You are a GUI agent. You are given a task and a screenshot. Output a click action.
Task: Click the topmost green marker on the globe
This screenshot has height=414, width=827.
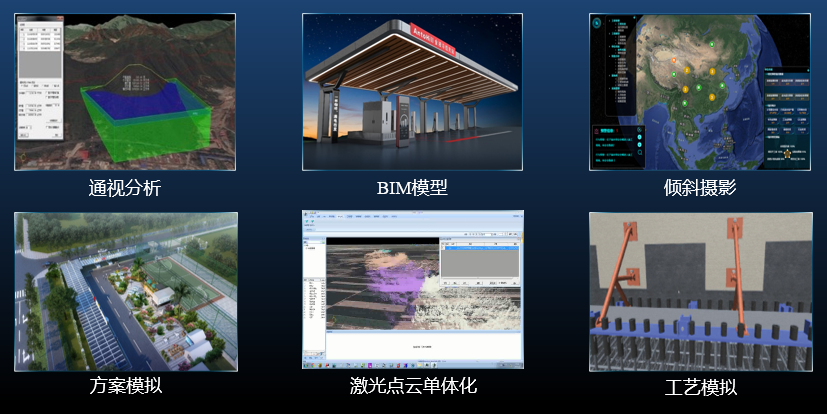coord(712,44)
